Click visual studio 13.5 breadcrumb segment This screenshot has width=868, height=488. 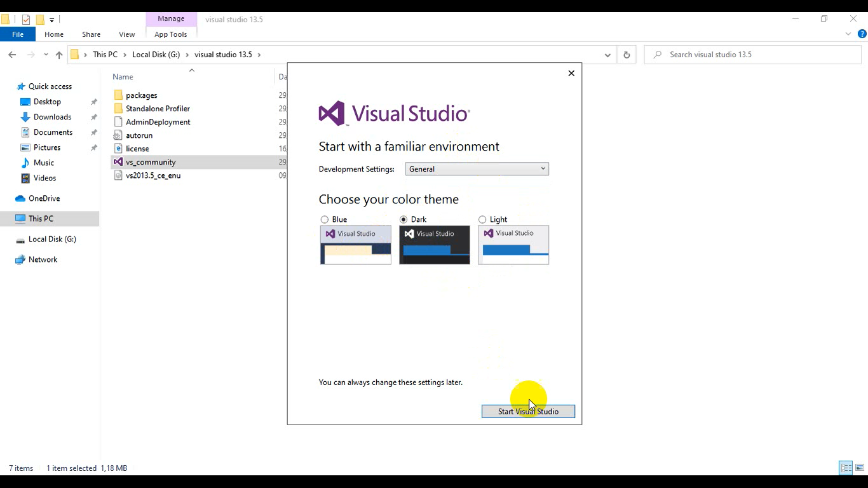[x=223, y=55]
